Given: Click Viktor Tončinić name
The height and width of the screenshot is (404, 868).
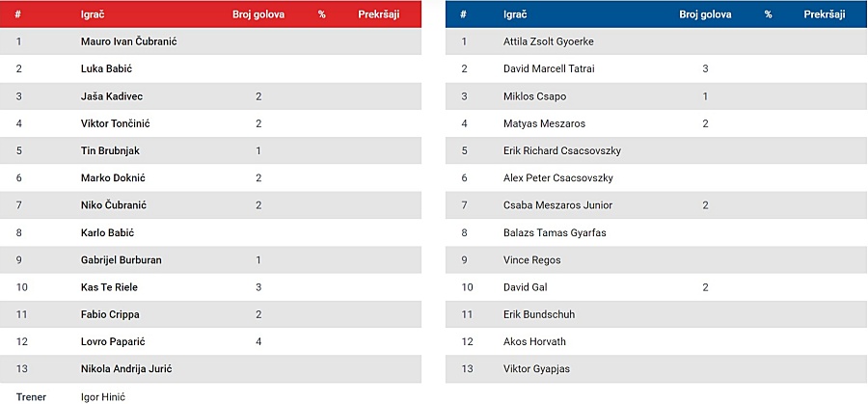Looking at the screenshot, I should click(115, 123).
